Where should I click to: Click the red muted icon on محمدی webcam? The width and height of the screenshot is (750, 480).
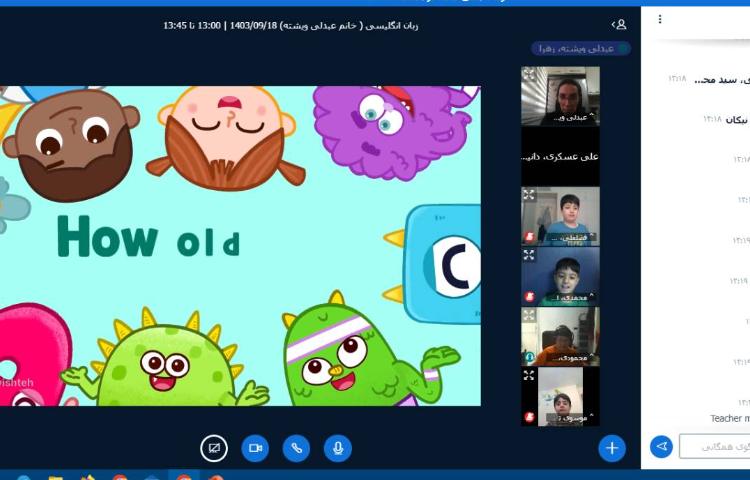coord(529,297)
